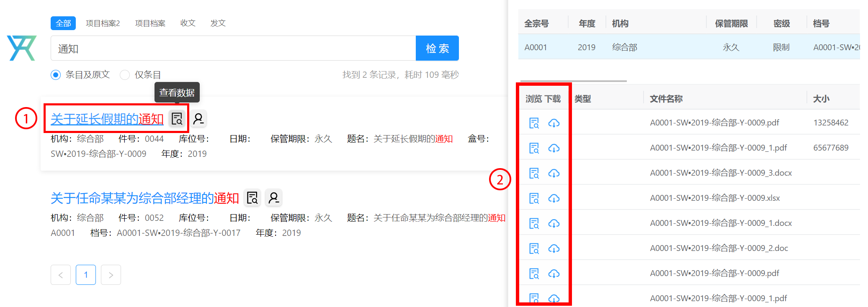Image resolution: width=868 pixels, height=307 pixels.
Task: Browse file A0001-SW▪2019-综合部-Y-0009_3.docx
Action: tap(534, 173)
